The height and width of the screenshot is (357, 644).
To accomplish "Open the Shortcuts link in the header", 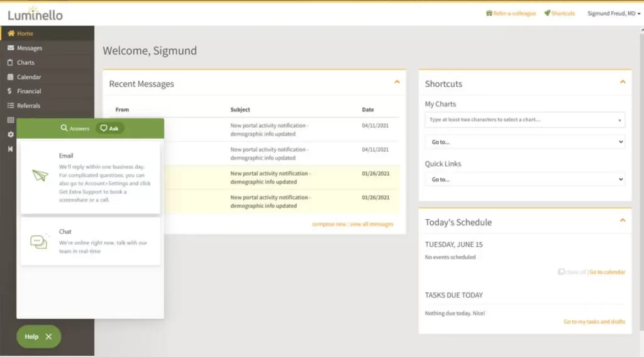I will [x=563, y=14].
